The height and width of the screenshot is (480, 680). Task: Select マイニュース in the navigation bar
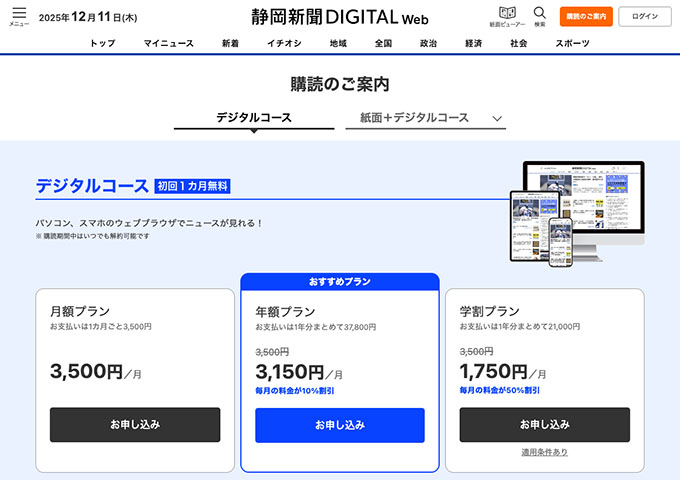(x=169, y=43)
